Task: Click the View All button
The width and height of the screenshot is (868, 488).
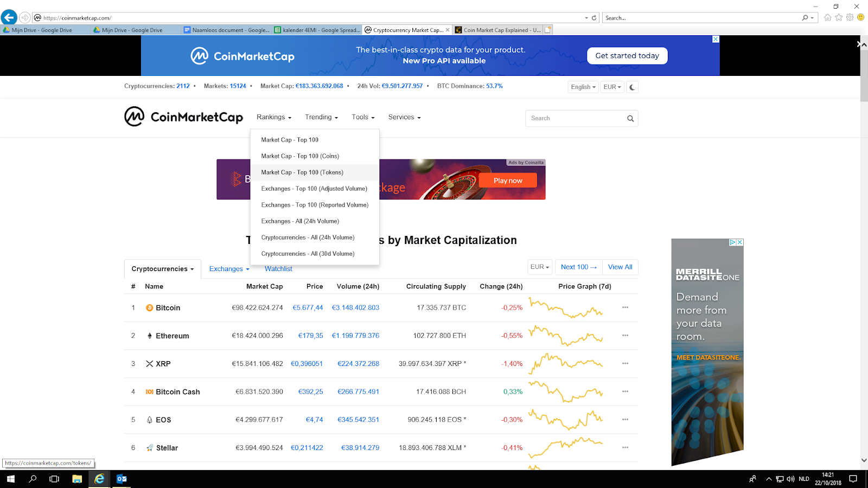Action: coord(620,267)
